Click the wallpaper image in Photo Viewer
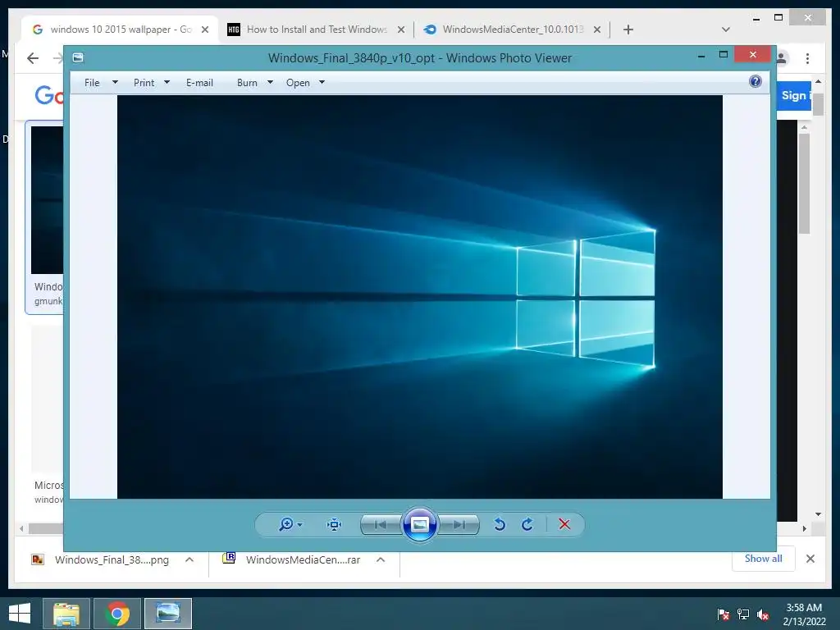Screen dimensions: 840x630 coord(419,297)
